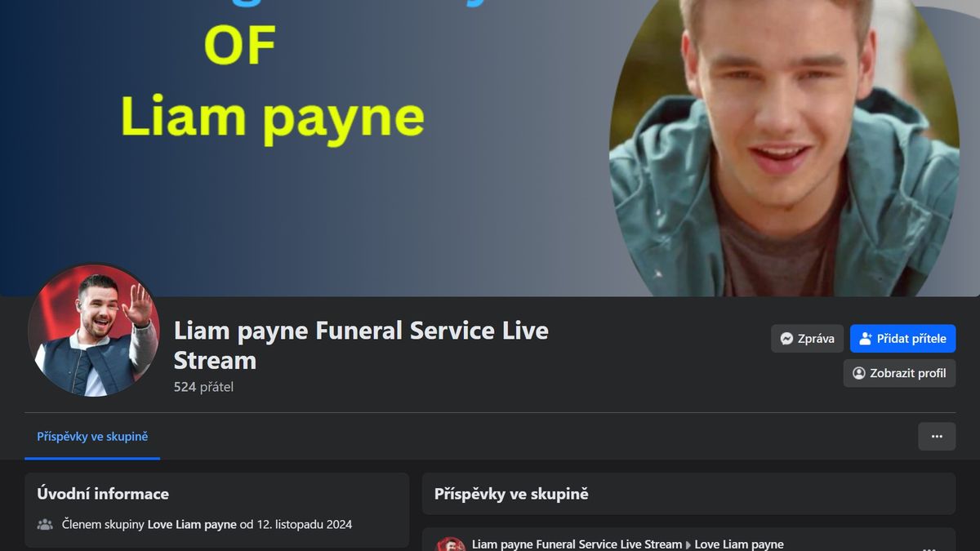The width and height of the screenshot is (980, 551).
Task: Click the add-person icon on Přidat přítele
Action: coord(866,339)
